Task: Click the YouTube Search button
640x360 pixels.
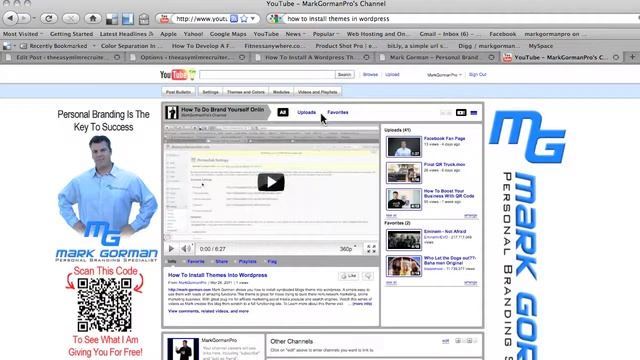Action: click(344, 75)
